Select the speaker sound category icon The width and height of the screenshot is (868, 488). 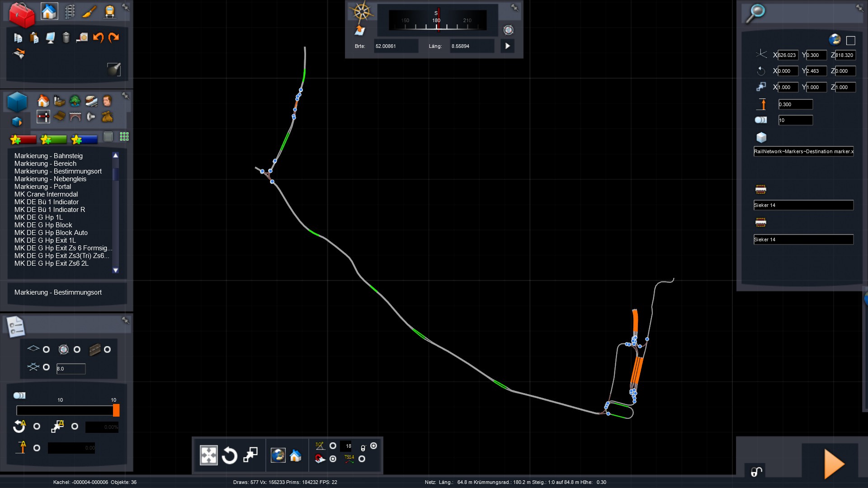(x=91, y=117)
